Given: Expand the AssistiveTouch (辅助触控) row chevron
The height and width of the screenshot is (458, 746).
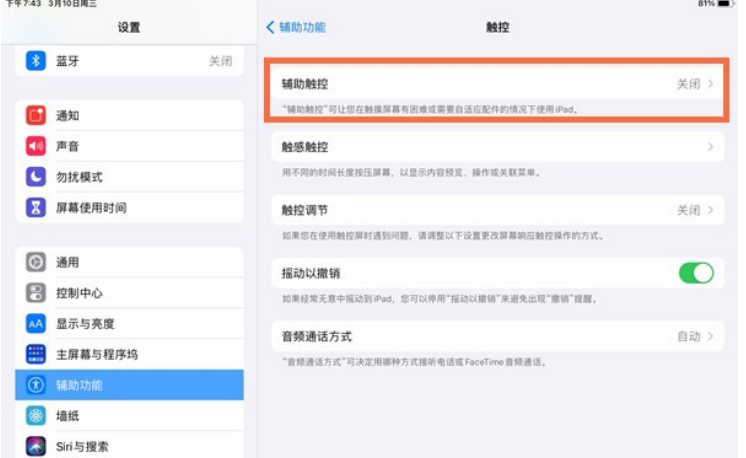Looking at the screenshot, I should click(x=711, y=84).
